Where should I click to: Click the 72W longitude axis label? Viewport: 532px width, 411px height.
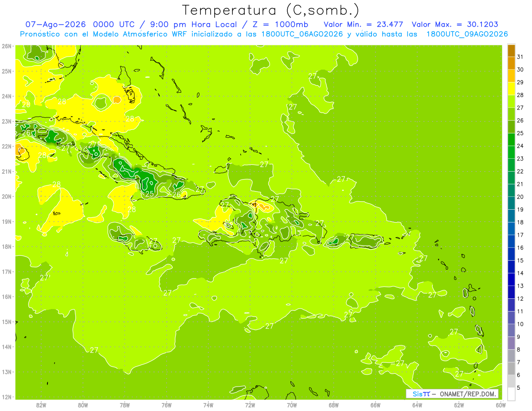click(250, 405)
